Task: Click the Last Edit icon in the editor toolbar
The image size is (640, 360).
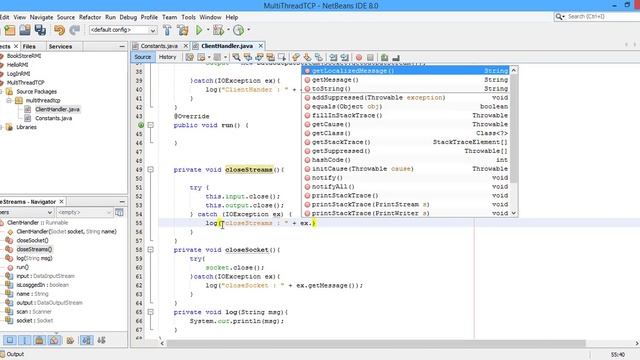Action: (x=189, y=57)
